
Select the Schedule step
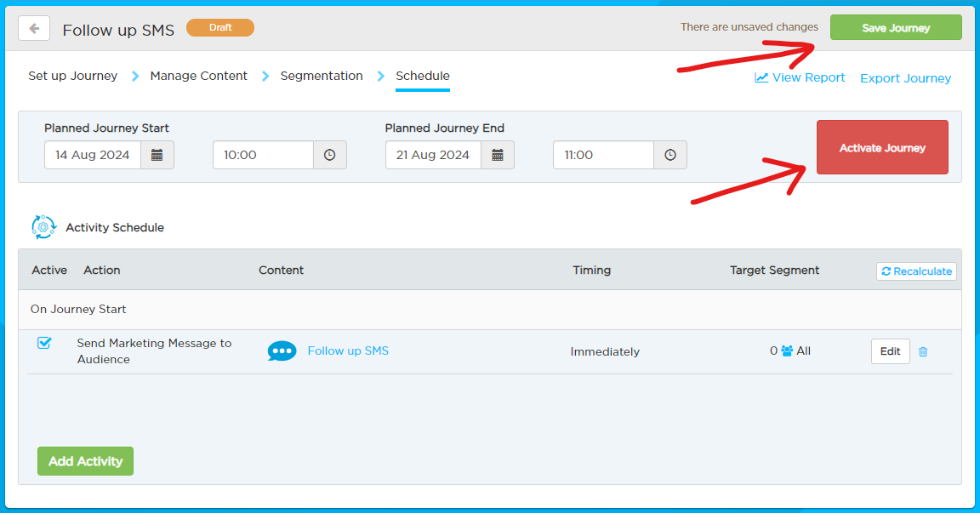(x=423, y=76)
